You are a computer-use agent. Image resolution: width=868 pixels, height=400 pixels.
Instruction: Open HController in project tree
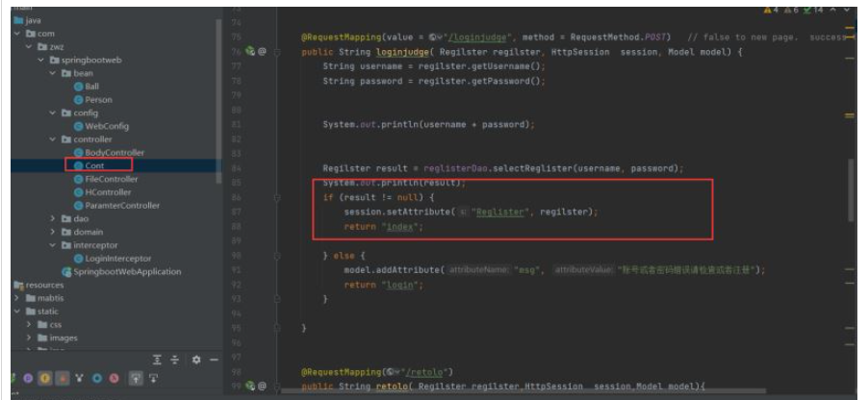pos(103,192)
